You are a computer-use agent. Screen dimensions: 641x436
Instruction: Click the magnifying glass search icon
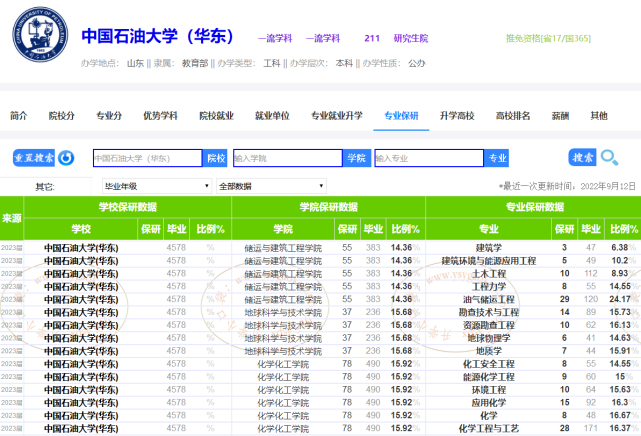[609, 157]
